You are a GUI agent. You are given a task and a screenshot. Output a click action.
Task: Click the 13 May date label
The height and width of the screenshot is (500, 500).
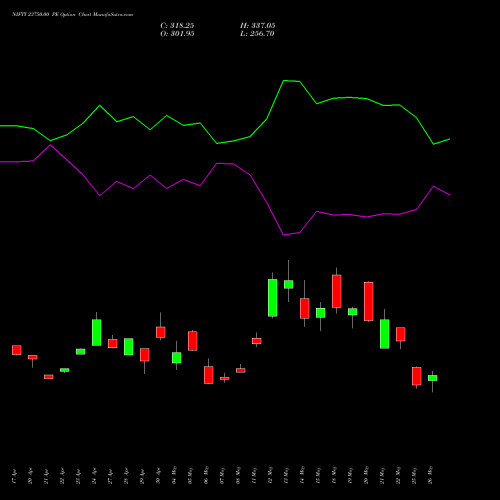point(286,475)
